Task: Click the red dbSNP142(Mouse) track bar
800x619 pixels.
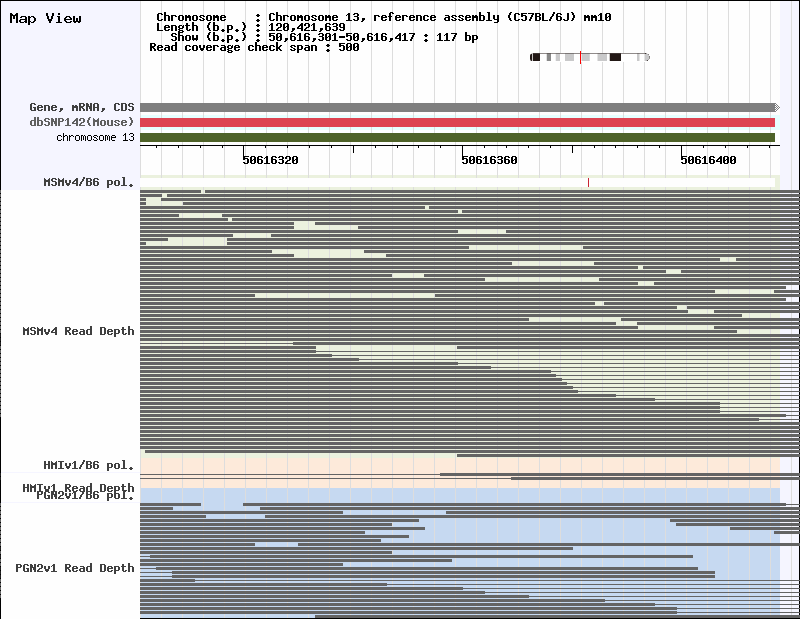Action: coord(458,122)
